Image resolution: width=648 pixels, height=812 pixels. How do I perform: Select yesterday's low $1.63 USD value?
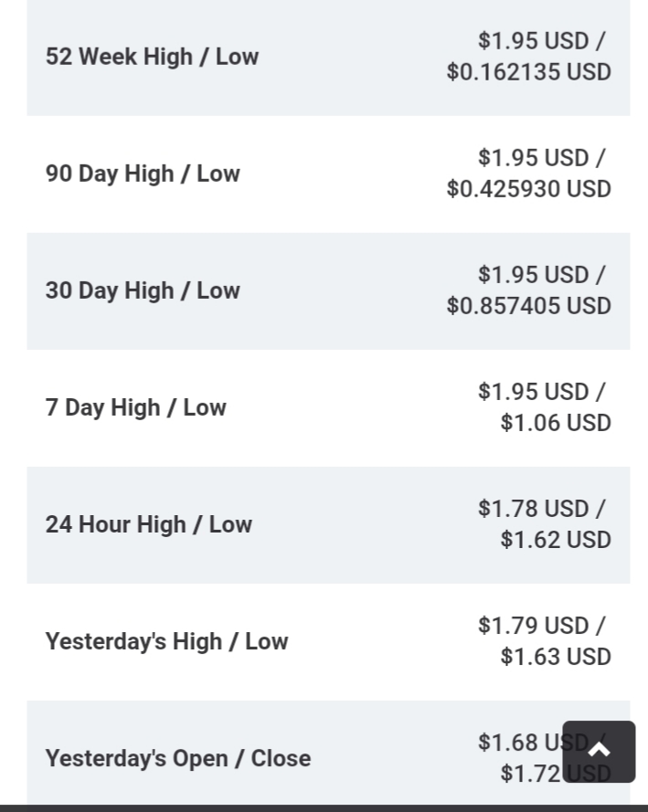point(555,657)
